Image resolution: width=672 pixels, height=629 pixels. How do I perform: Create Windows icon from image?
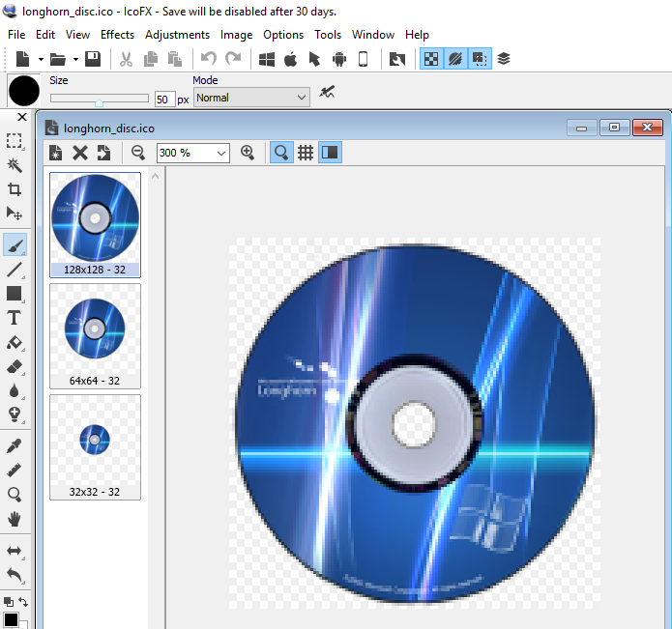(x=267, y=59)
